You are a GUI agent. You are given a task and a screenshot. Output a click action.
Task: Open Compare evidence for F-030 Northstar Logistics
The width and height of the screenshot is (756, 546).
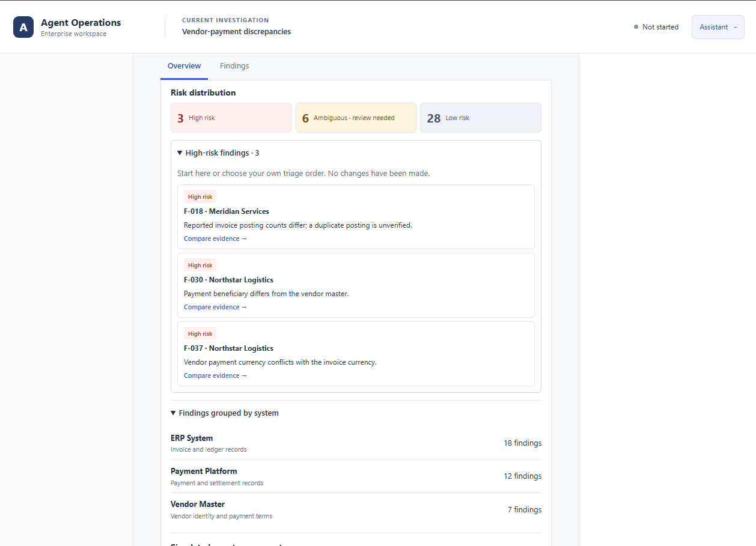pos(215,308)
